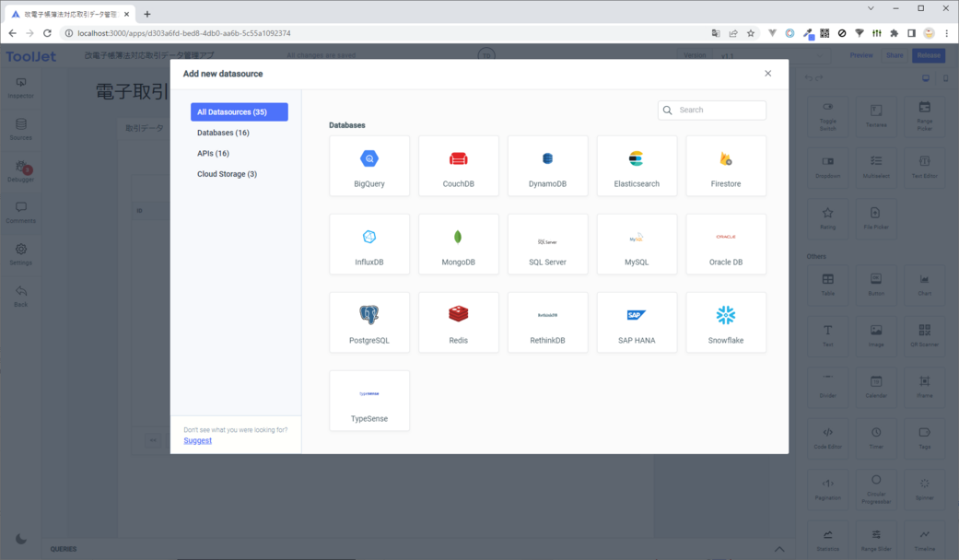Toggle dark mode with the moon icon
Viewport: 959px width, 560px height.
[x=21, y=539]
